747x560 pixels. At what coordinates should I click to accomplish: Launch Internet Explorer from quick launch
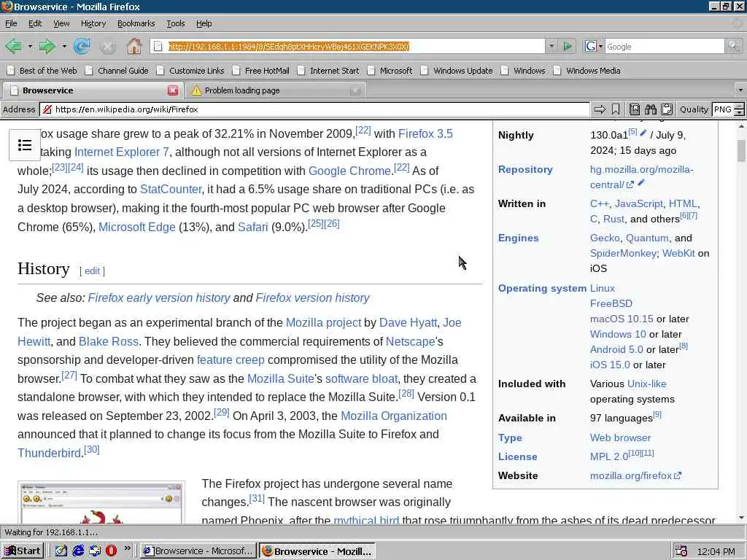(78, 551)
